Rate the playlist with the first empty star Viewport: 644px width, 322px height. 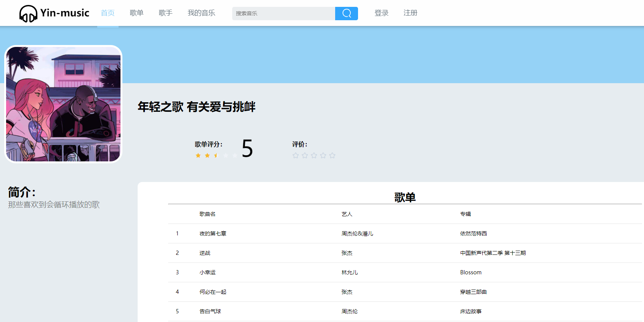pyautogui.click(x=296, y=155)
